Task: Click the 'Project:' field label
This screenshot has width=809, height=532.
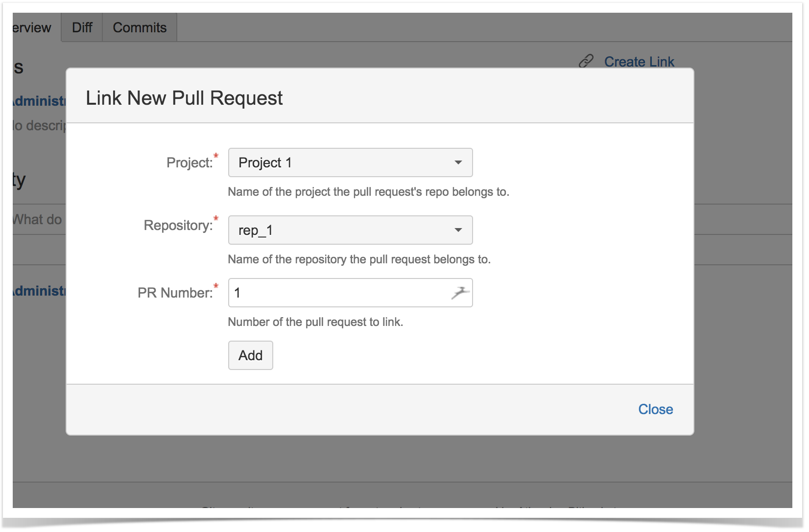Action: [190, 162]
